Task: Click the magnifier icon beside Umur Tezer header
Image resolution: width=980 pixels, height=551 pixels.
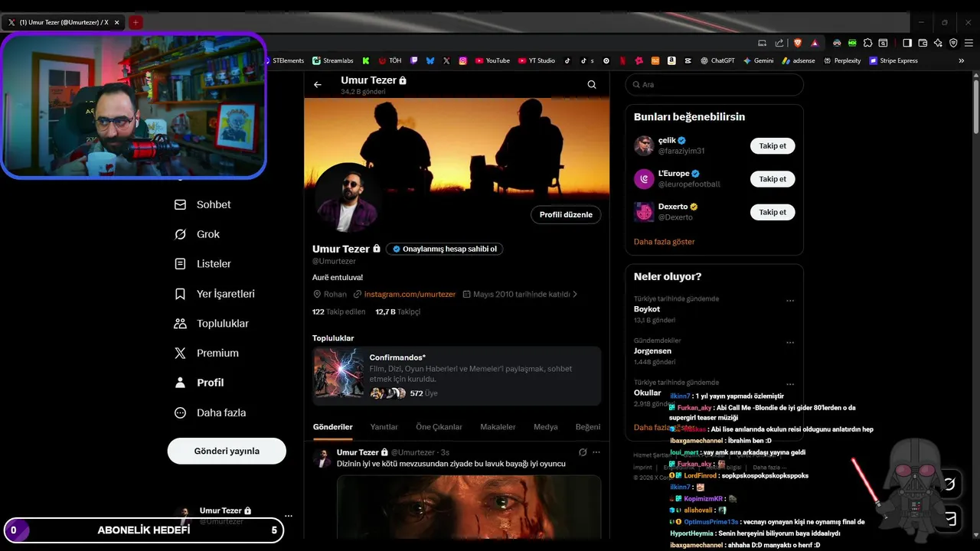Action: 592,85
